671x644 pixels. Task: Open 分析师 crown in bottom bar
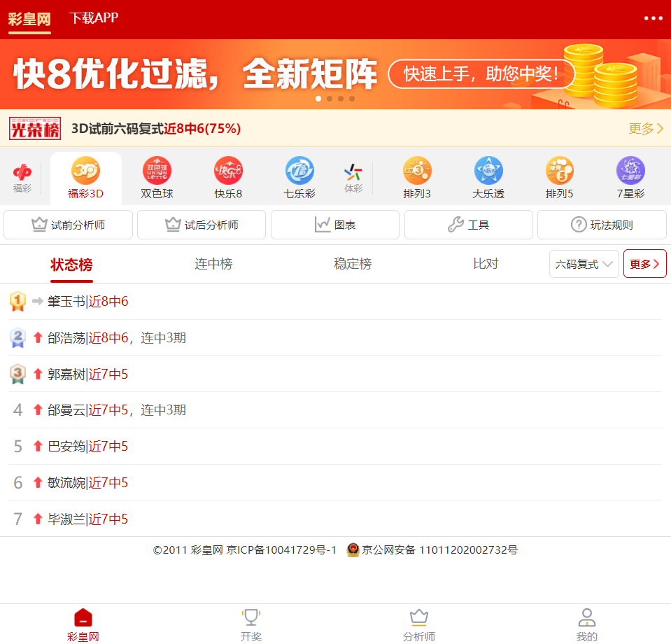(418, 624)
